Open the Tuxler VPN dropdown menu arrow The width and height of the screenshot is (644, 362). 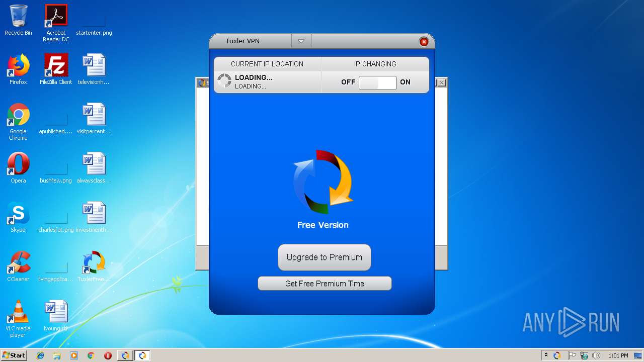click(x=301, y=41)
